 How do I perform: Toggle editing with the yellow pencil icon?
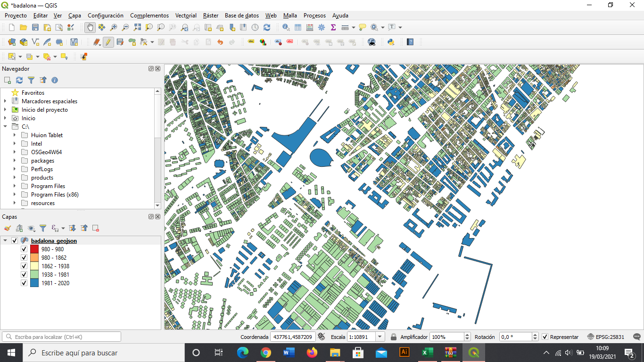108,42
